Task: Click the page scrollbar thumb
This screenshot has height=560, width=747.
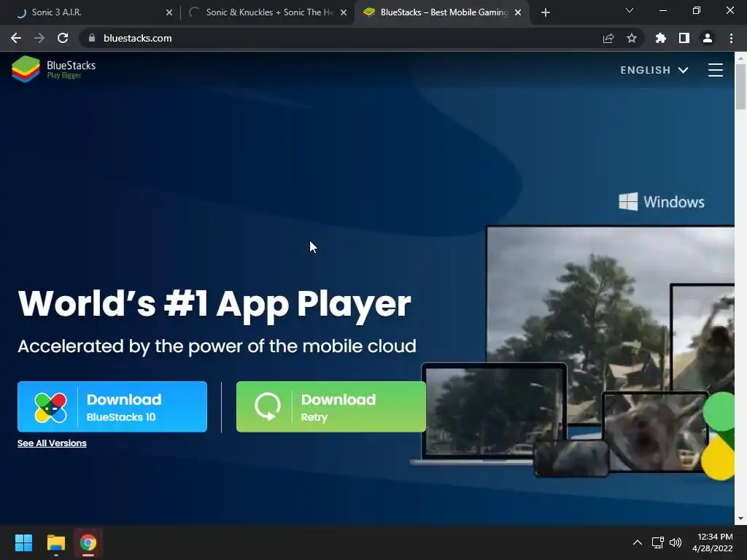Action: pos(740,86)
